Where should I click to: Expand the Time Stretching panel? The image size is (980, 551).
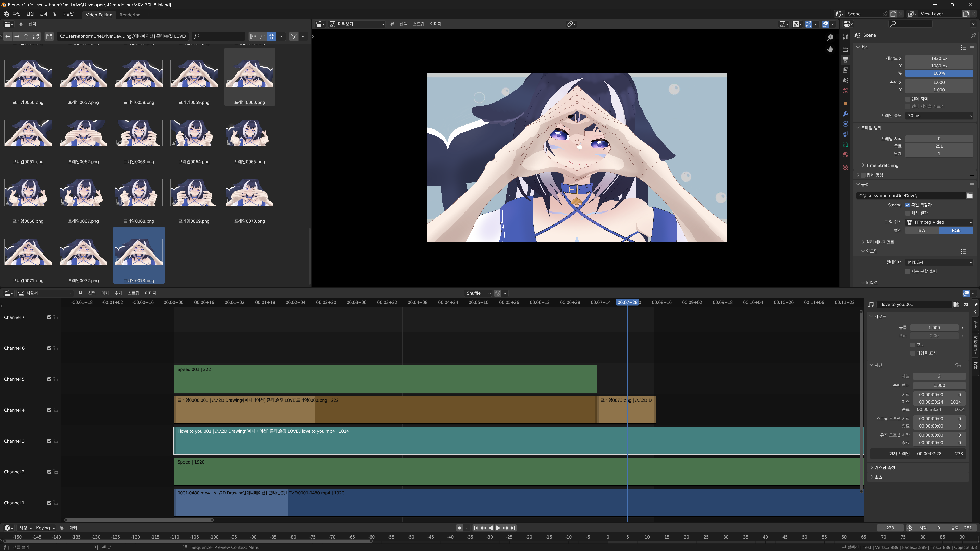click(x=881, y=165)
